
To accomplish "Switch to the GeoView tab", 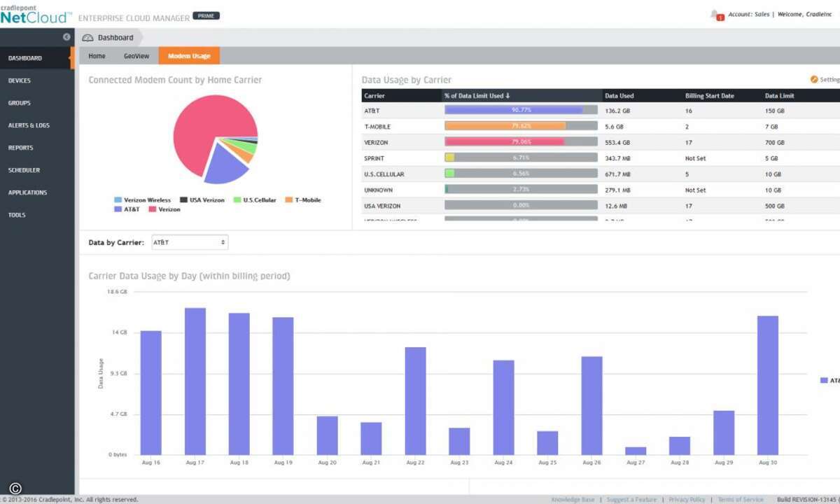I will (x=136, y=56).
